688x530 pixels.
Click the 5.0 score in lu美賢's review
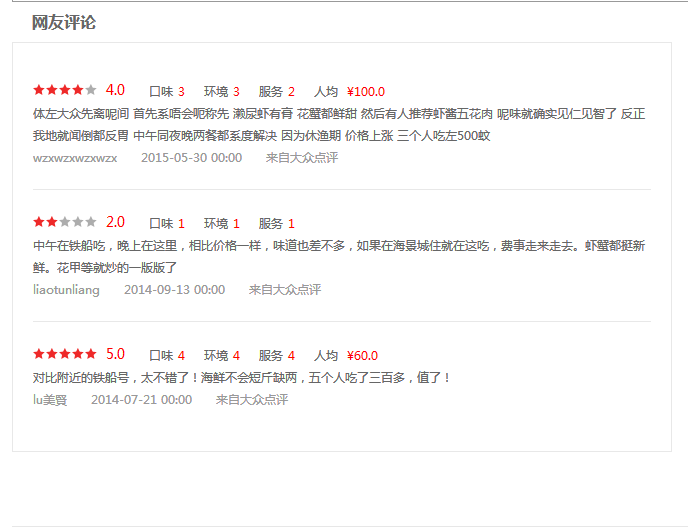coord(115,354)
